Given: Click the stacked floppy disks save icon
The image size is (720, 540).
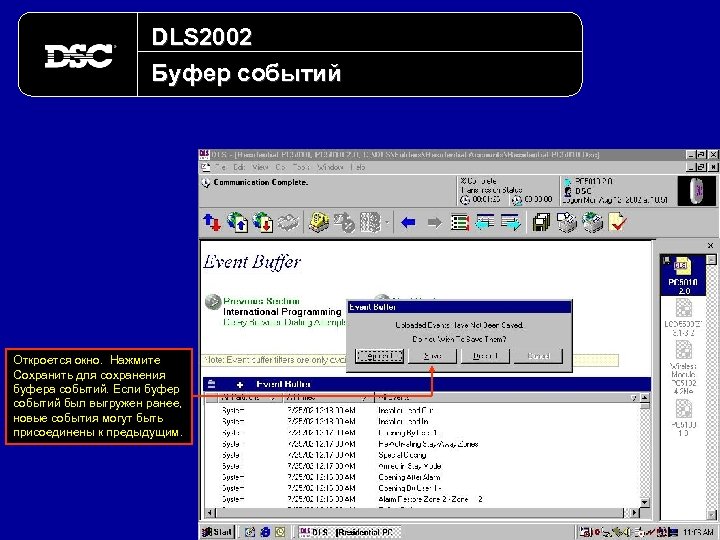Looking at the screenshot, I should pyautogui.click(x=541, y=223).
